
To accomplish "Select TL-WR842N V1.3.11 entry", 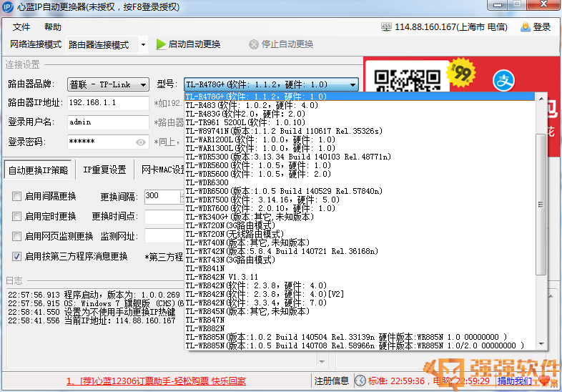I will 360,278.
